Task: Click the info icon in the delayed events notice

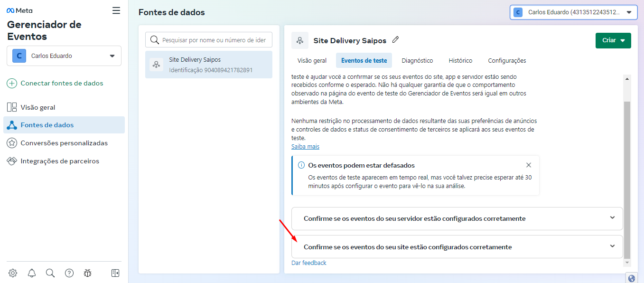Action: (x=301, y=165)
